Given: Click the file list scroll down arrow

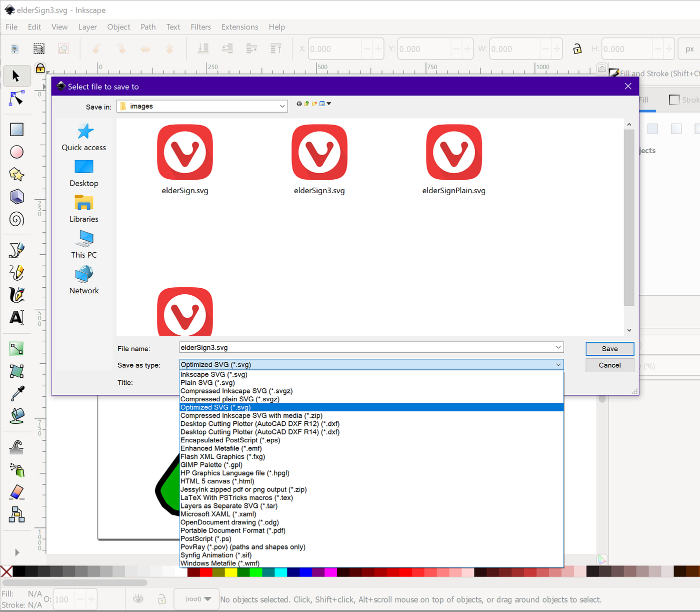Looking at the screenshot, I should click(629, 330).
